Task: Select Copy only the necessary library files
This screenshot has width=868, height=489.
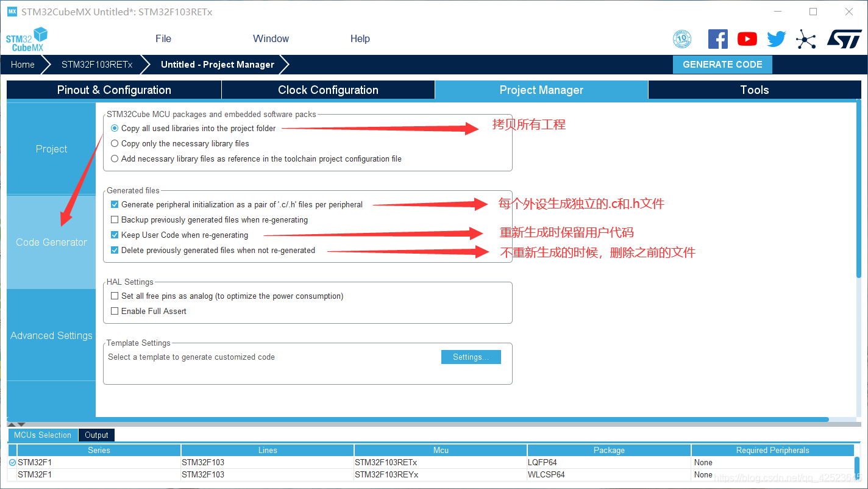Action: tap(115, 144)
